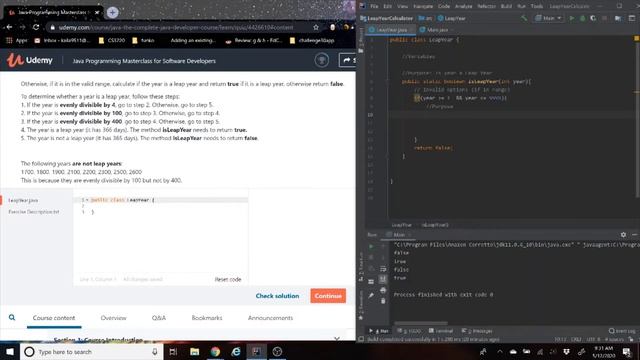Toggle soft-wrap in Run console

[383, 269]
